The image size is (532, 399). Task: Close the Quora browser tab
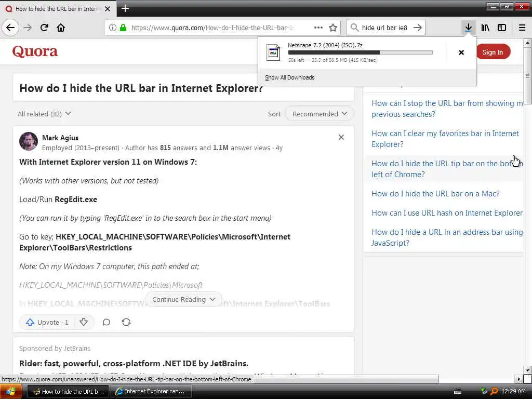tap(108, 9)
